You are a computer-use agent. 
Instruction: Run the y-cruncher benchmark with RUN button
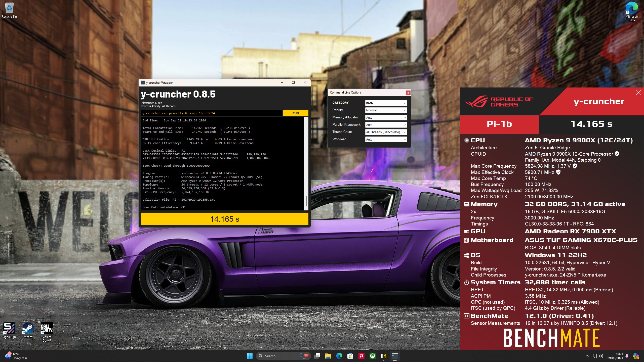[x=296, y=113]
